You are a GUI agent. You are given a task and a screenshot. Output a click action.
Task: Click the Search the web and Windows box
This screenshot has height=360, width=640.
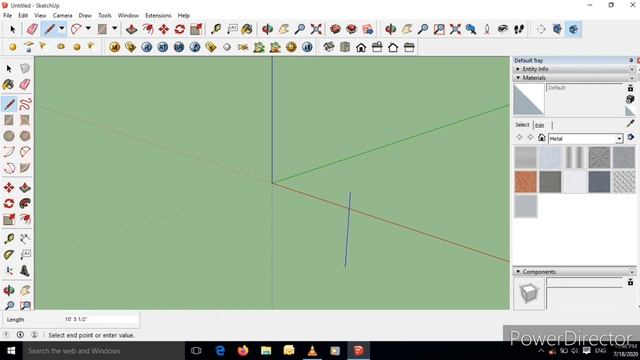[x=104, y=351]
